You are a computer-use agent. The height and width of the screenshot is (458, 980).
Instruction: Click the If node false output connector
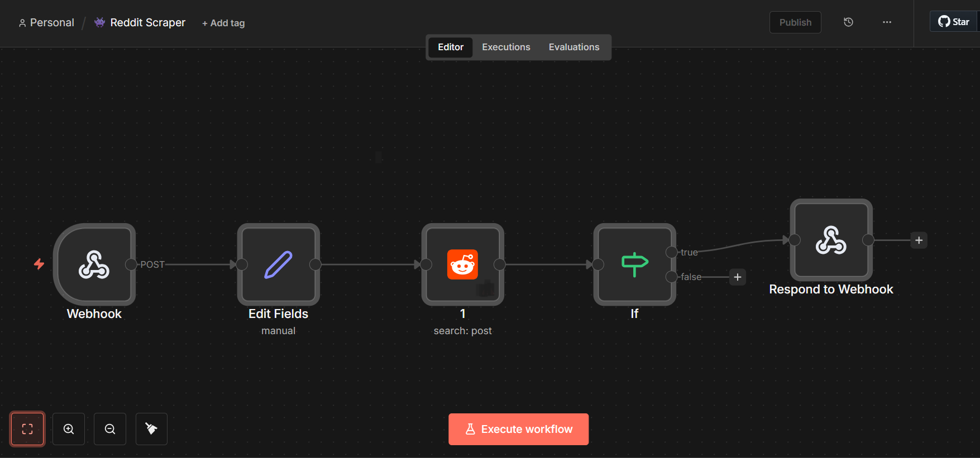pos(672,277)
